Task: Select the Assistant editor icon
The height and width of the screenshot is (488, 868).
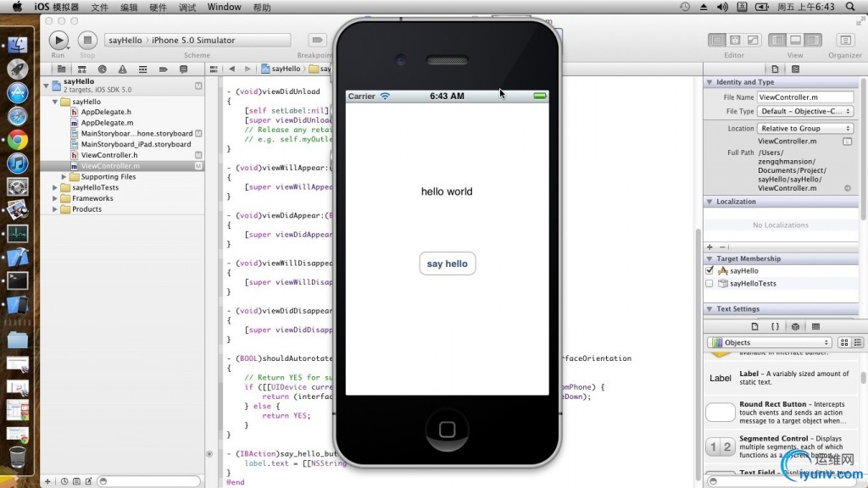Action: (x=735, y=41)
